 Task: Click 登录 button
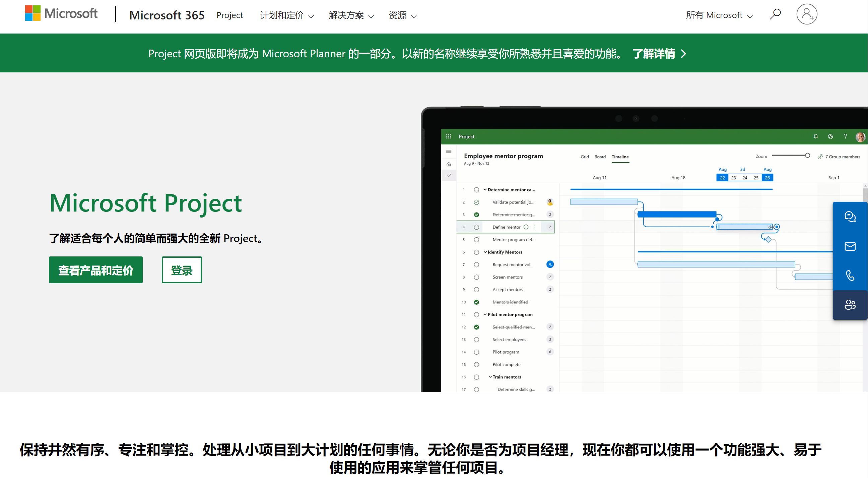point(181,270)
